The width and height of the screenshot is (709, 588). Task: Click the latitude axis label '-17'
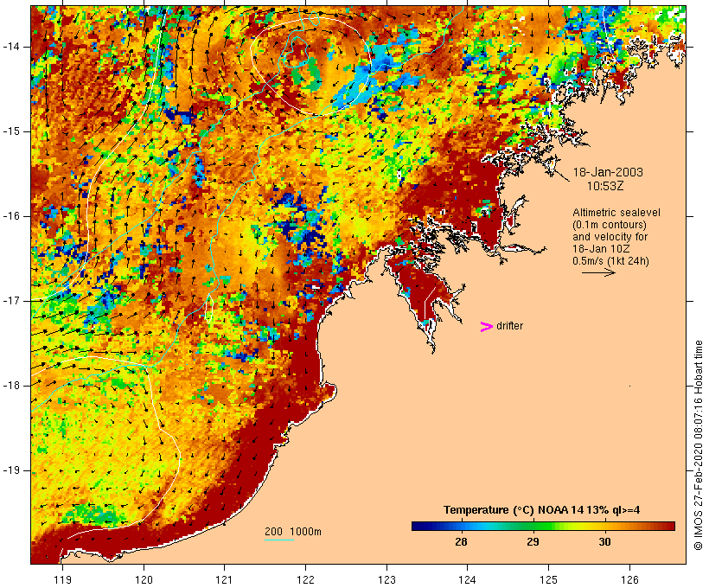coord(11,301)
